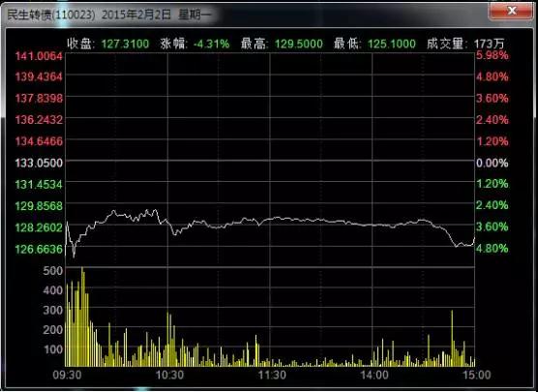Image resolution: width=538 pixels, height=392 pixels.
Task: Click the 5.98% percentage axis label
Action: [492, 55]
